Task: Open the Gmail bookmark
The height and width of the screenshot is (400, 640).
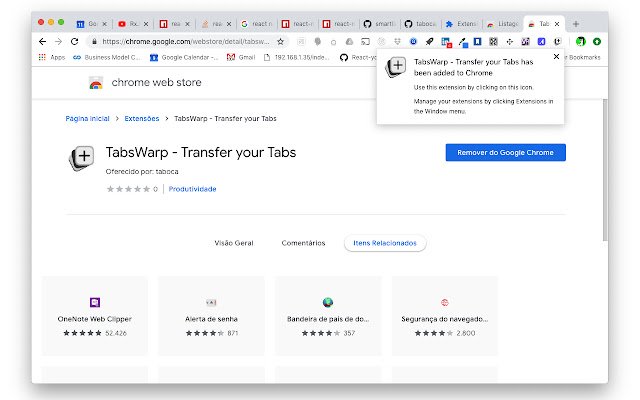Action: 241,57
